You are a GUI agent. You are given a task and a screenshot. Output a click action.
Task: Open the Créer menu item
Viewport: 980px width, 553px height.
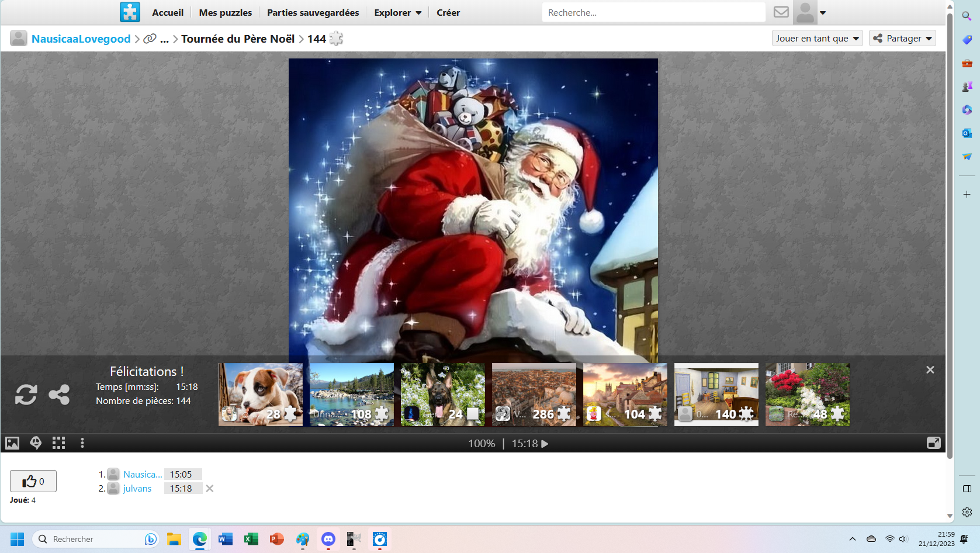point(448,12)
